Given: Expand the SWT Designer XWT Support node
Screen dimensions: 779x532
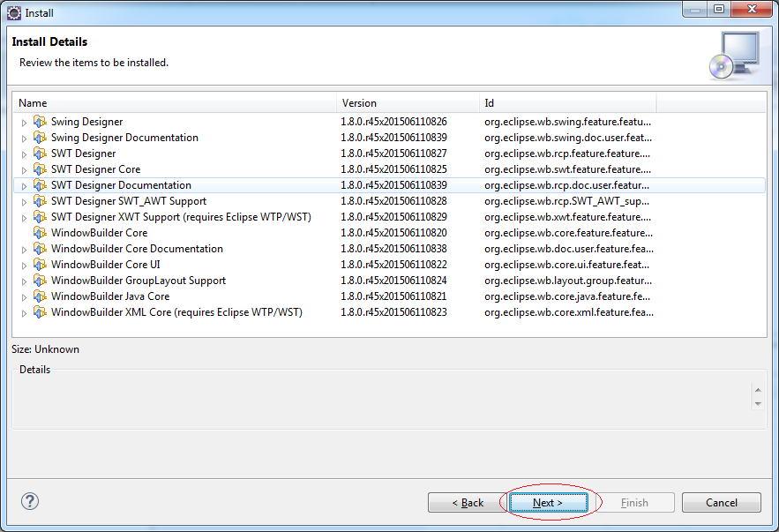Looking at the screenshot, I should click(x=24, y=218).
